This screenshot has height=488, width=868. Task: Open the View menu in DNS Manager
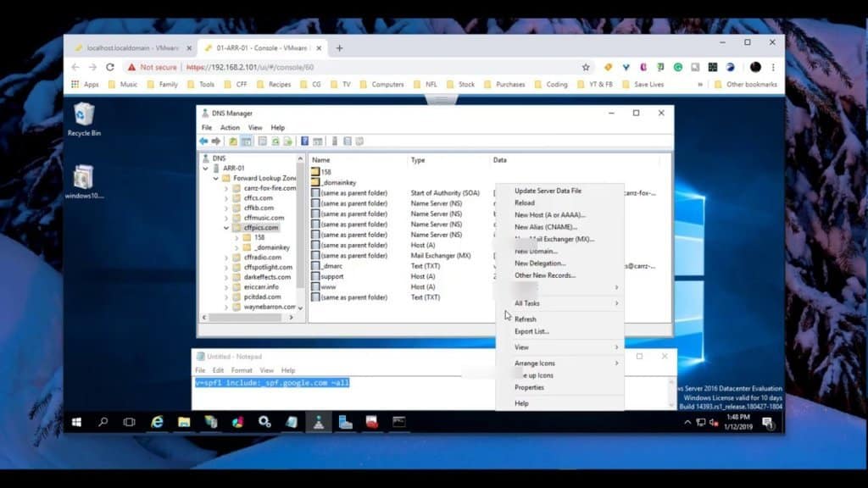(255, 127)
